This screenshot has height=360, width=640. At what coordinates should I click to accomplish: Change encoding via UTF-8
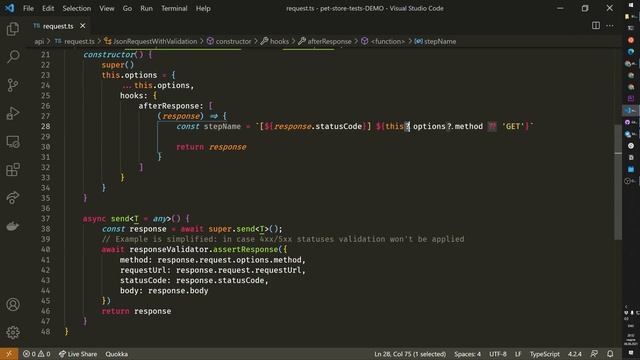pos(498,354)
